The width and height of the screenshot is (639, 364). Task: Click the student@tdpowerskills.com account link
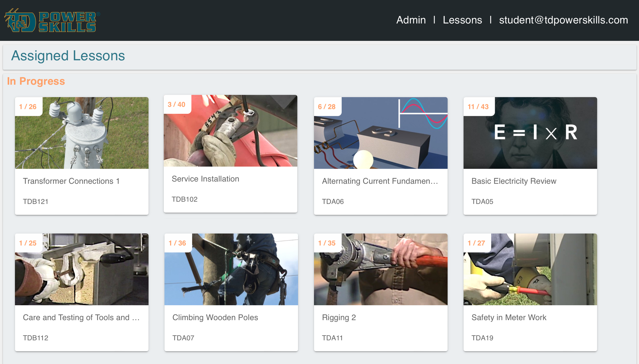(x=563, y=20)
